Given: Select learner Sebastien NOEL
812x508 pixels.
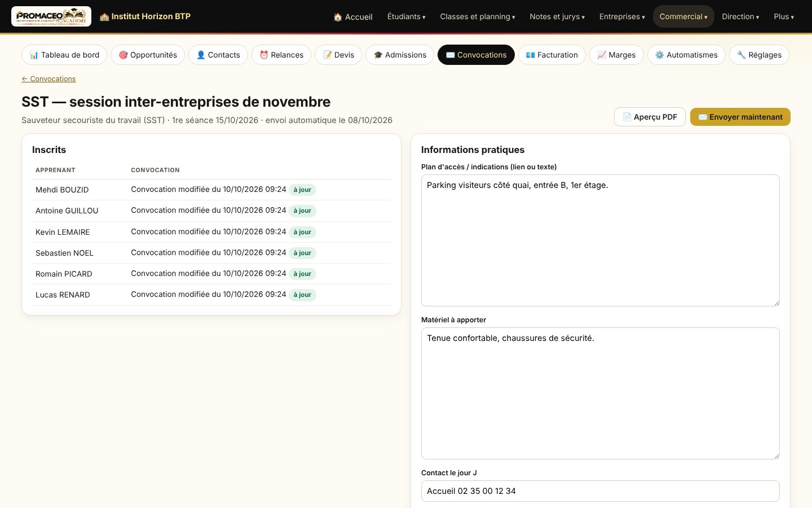Looking at the screenshot, I should pyautogui.click(x=64, y=253).
